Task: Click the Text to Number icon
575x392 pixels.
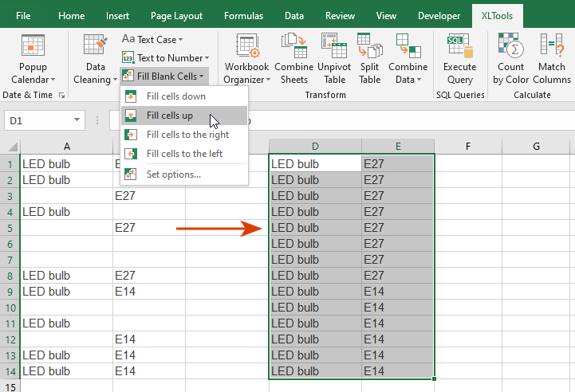Action: coord(128,57)
